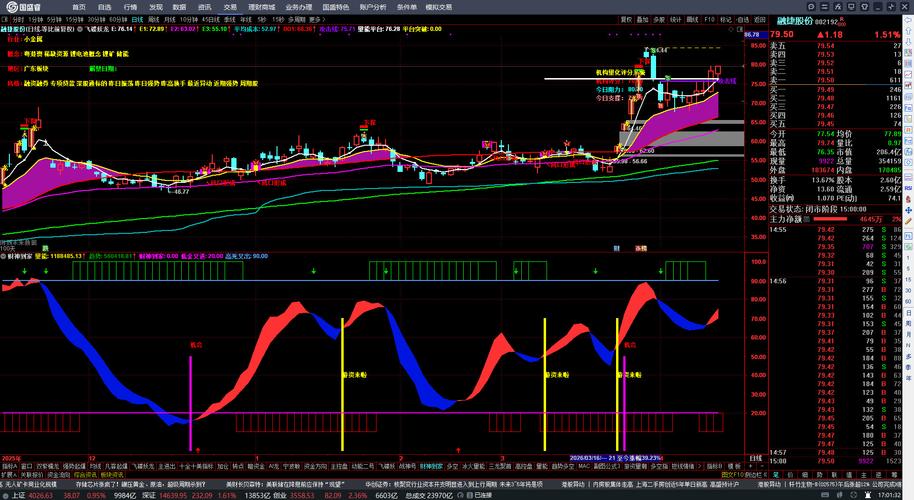Select the 财神到家 indicator tab
Viewport: 914px width, 500px height.
pyautogui.click(x=431, y=466)
